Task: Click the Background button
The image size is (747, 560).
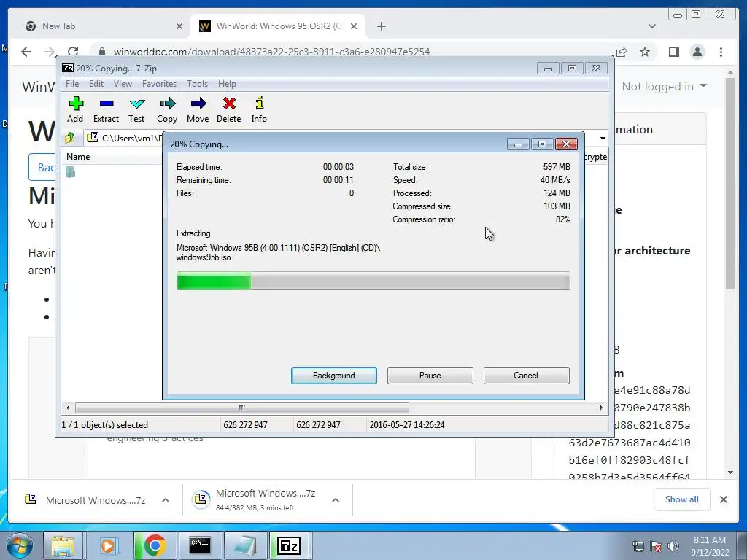Action: pyautogui.click(x=334, y=376)
